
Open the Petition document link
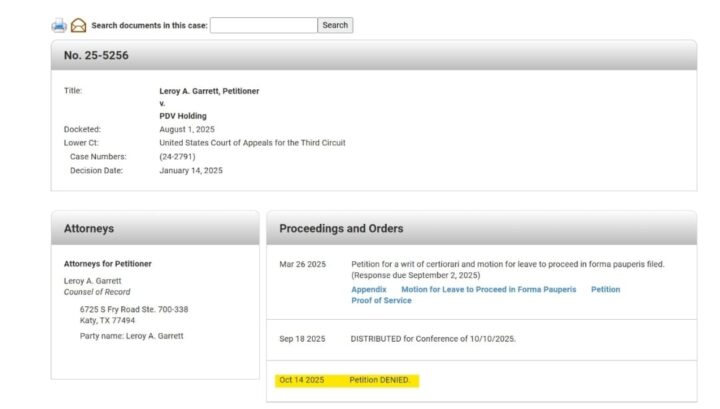tap(605, 289)
